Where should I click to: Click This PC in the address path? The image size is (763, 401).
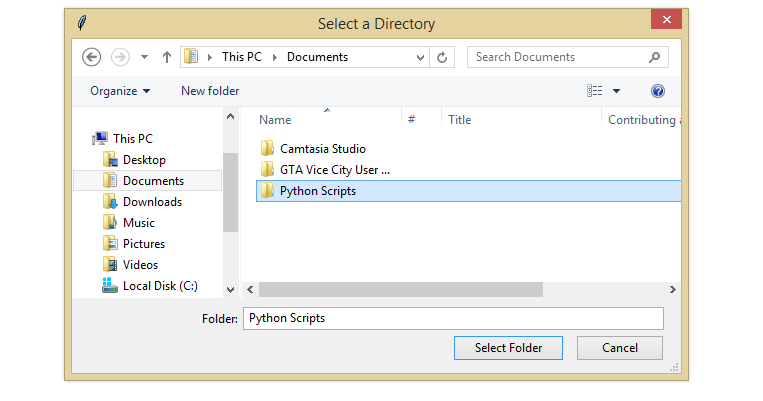(241, 57)
